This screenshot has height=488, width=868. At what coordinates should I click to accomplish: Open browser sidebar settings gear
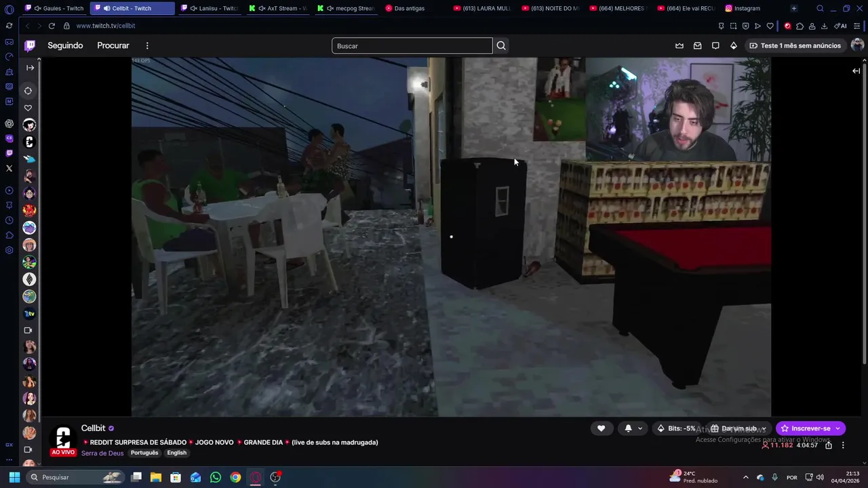[x=9, y=250]
